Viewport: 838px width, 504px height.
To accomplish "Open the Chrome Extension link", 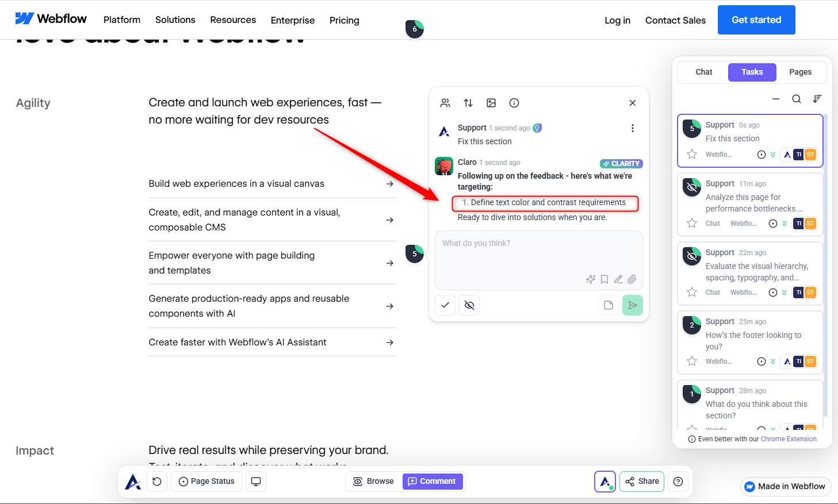I will (x=789, y=439).
